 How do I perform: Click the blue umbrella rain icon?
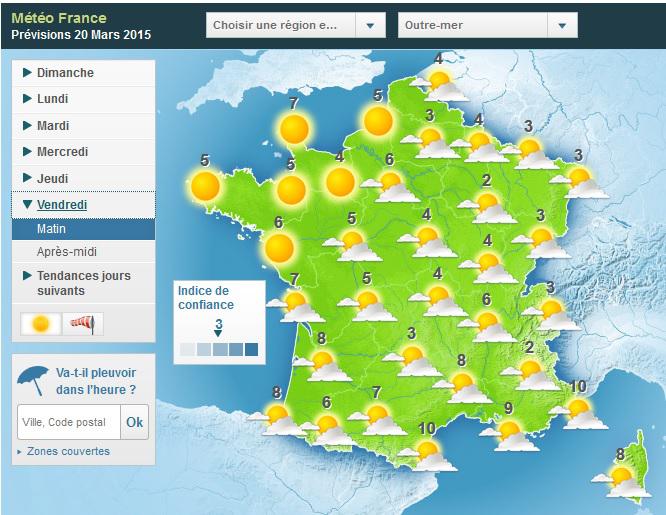click(x=33, y=380)
